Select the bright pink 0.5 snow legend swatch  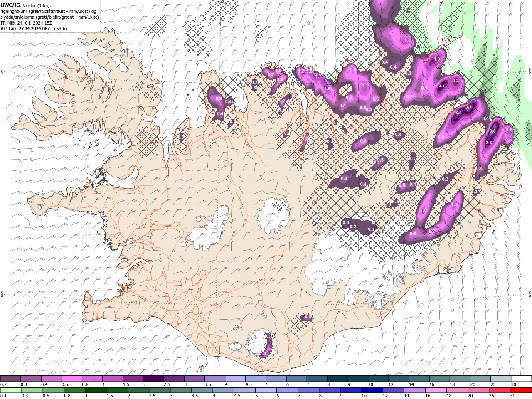(x=71, y=379)
